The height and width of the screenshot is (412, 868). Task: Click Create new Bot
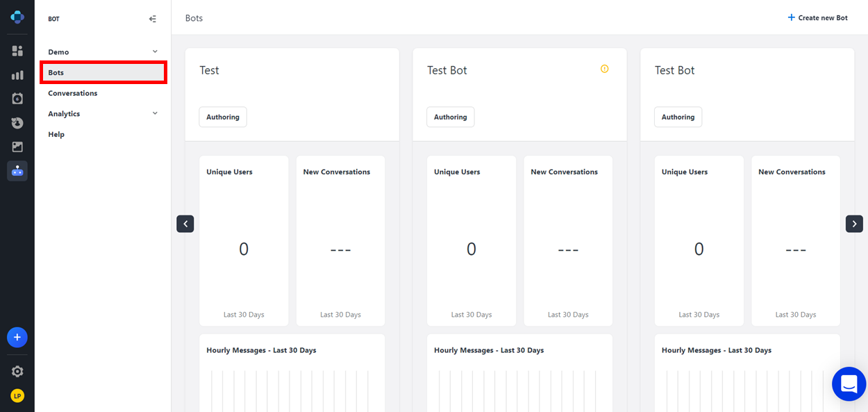[817, 17]
